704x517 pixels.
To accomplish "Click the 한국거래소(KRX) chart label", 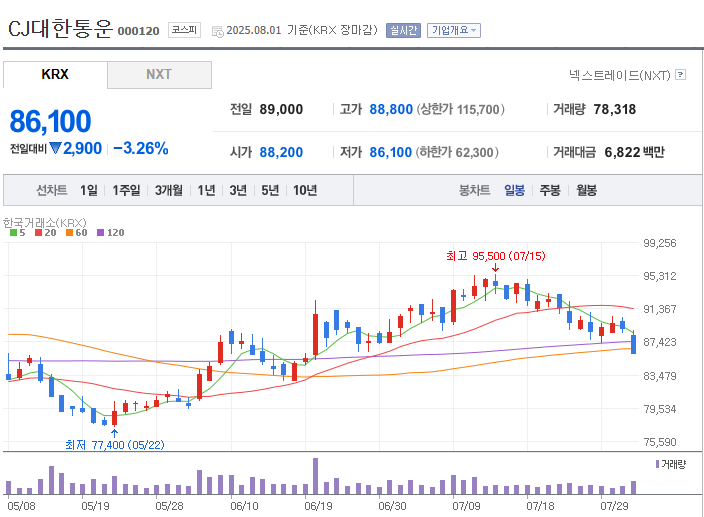I will 44,223.
